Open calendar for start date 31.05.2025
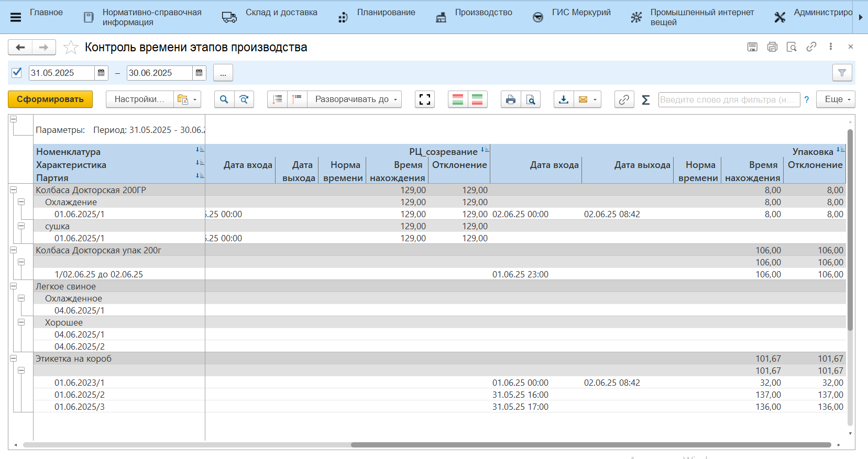 click(x=101, y=73)
